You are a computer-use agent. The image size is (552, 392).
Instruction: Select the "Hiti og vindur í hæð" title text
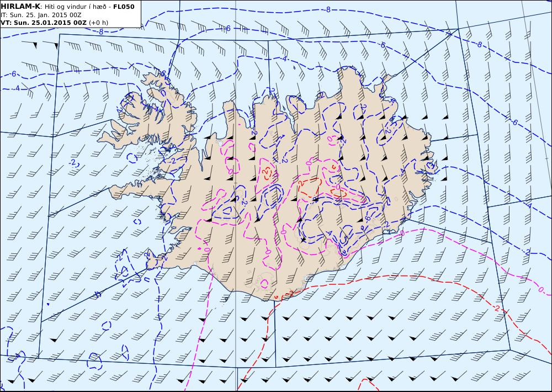click(75, 7)
